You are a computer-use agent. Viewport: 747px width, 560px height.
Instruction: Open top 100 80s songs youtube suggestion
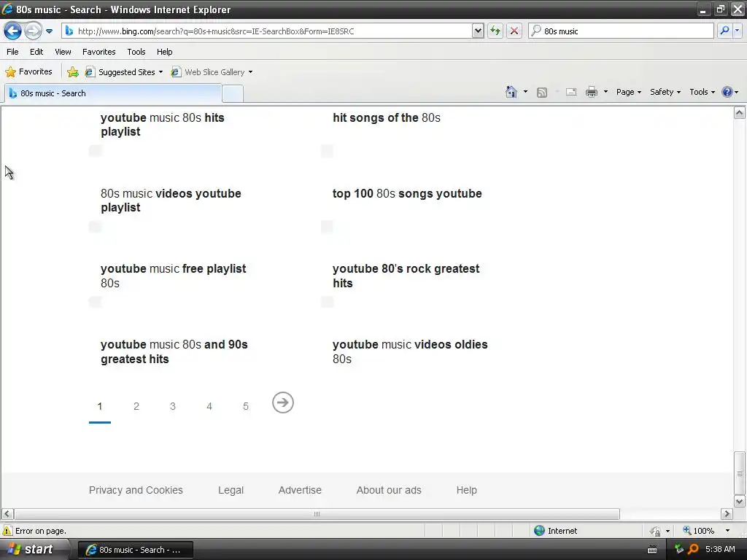(407, 193)
